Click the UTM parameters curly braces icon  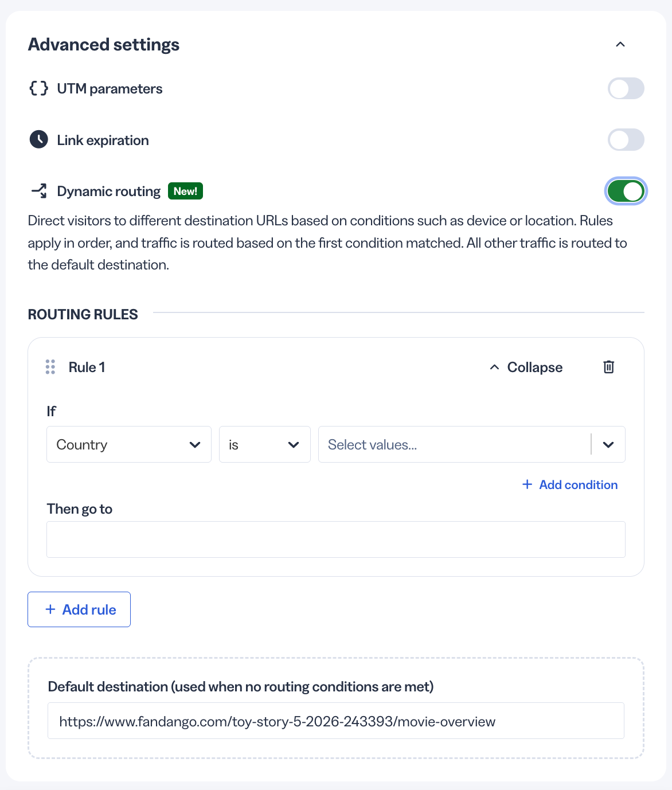pos(39,88)
